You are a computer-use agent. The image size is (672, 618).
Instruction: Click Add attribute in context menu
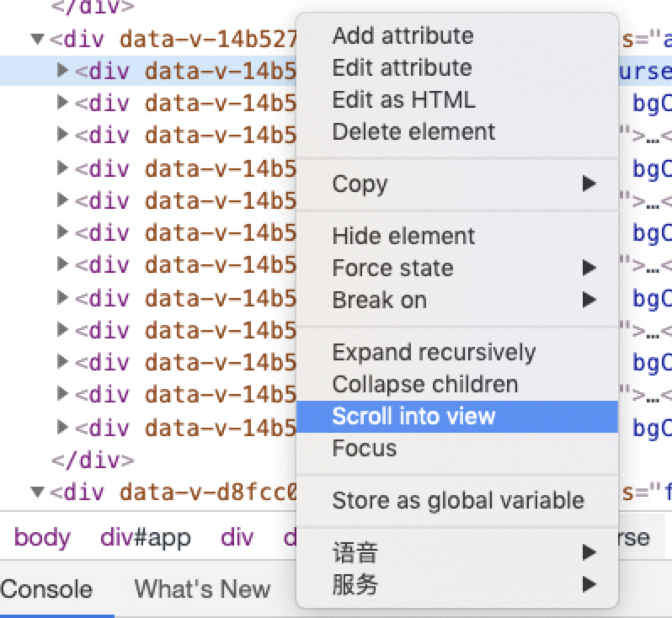point(403,35)
